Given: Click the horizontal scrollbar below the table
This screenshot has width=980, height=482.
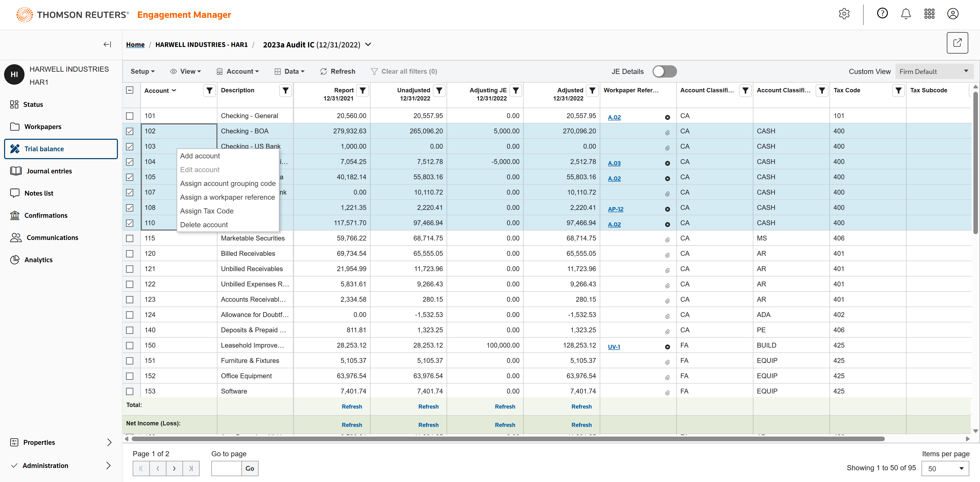Looking at the screenshot, I should [508, 439].
